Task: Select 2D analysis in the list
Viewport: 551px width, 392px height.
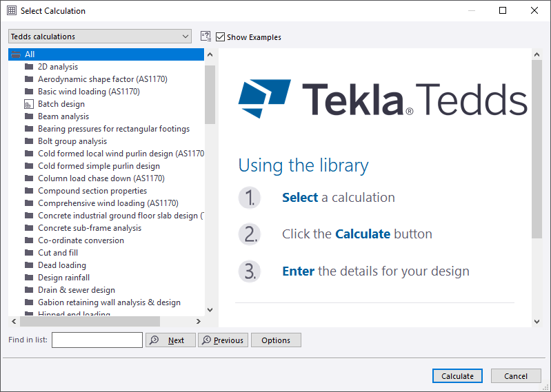Action: pos(58,67)
